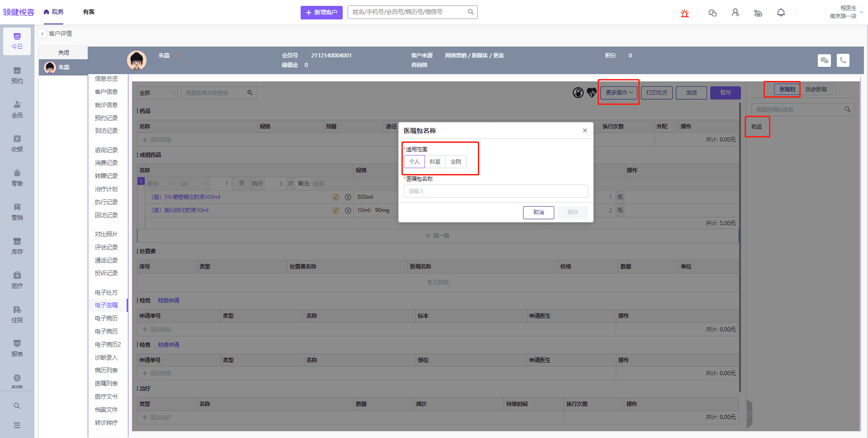Viewport: 868px width, 438px height.
Task: Switch to the 历史医嘱 tab
Action: point(816,89)
